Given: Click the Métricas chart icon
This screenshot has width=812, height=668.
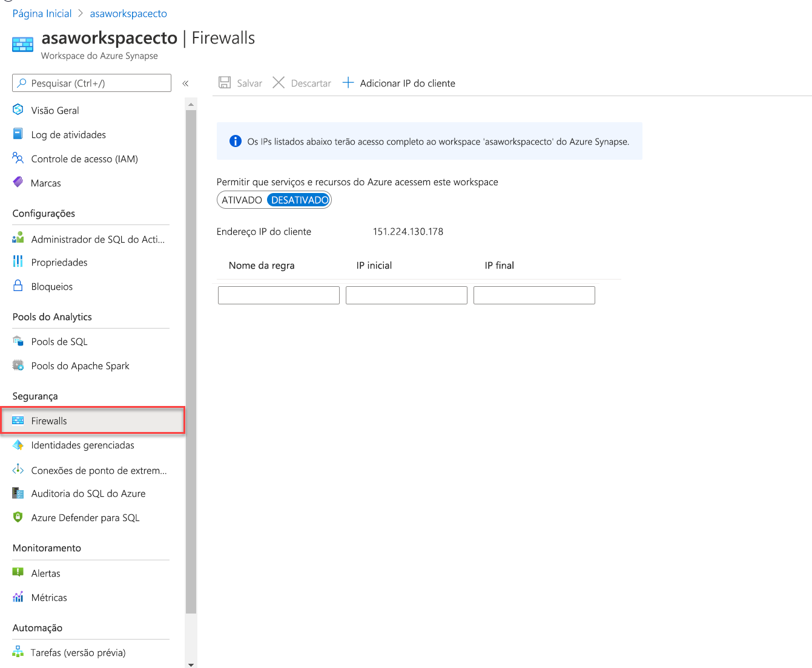Looking at the screenshot, I should (18, 597).
